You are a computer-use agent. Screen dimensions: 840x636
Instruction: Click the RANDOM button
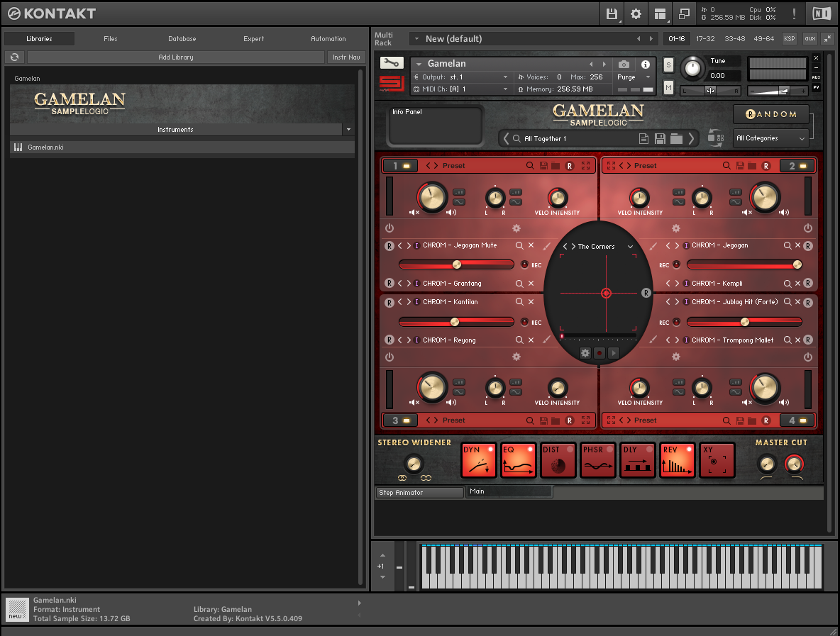tap(771, 114)
